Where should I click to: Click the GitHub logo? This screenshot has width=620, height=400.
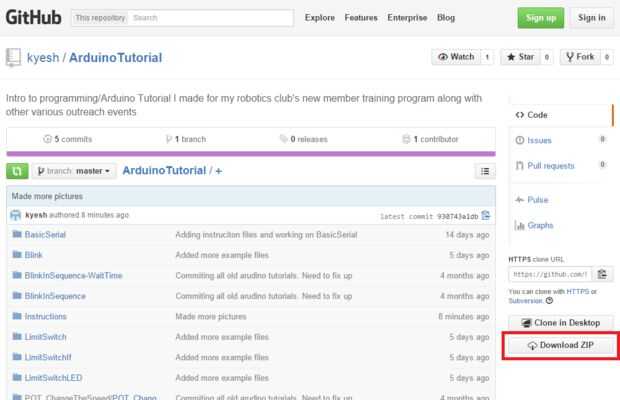click(34, 17)
